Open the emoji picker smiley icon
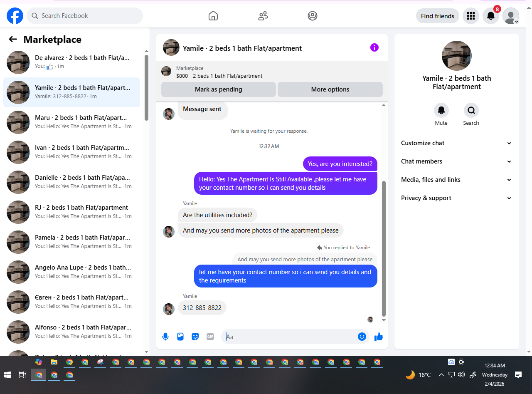The image size is (532, 394). [x=362, y=337]
